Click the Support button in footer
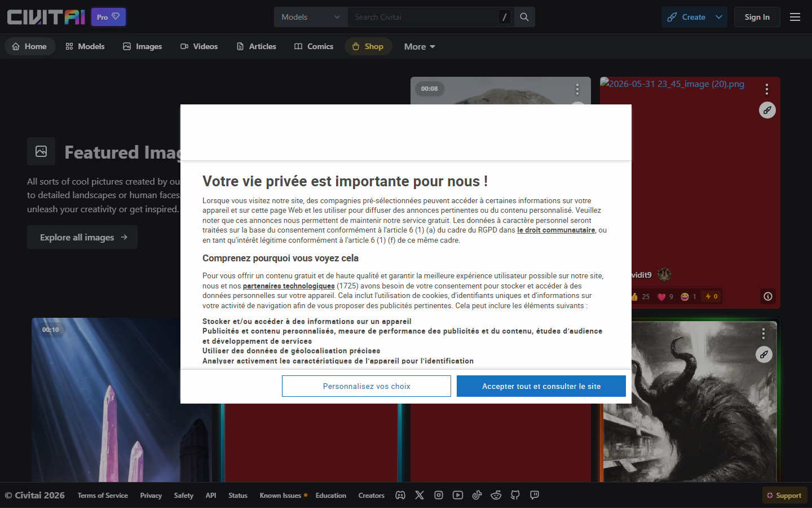Screen dimensions: 812x508 784,495
